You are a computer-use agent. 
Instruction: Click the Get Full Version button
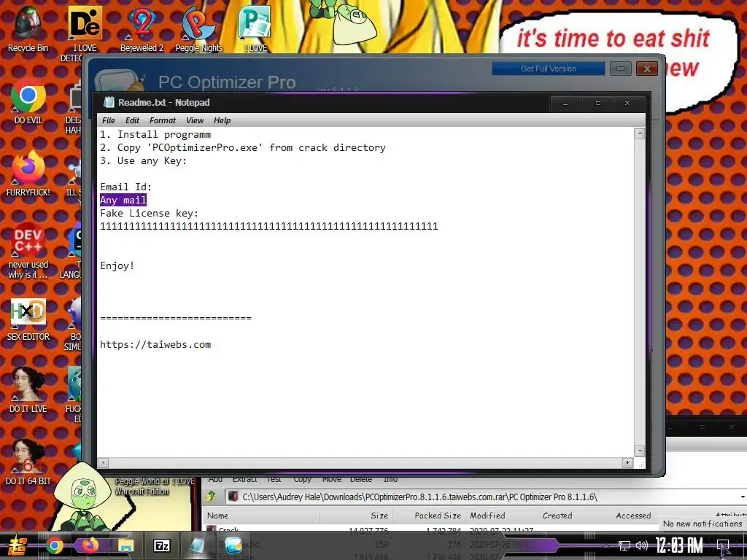549,69
